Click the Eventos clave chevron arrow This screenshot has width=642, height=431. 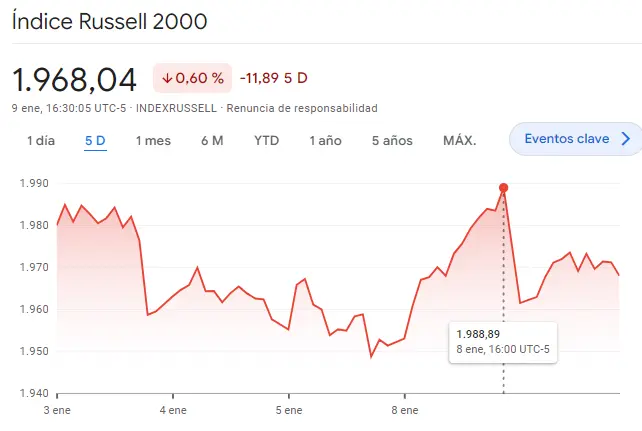pos(626,139)
